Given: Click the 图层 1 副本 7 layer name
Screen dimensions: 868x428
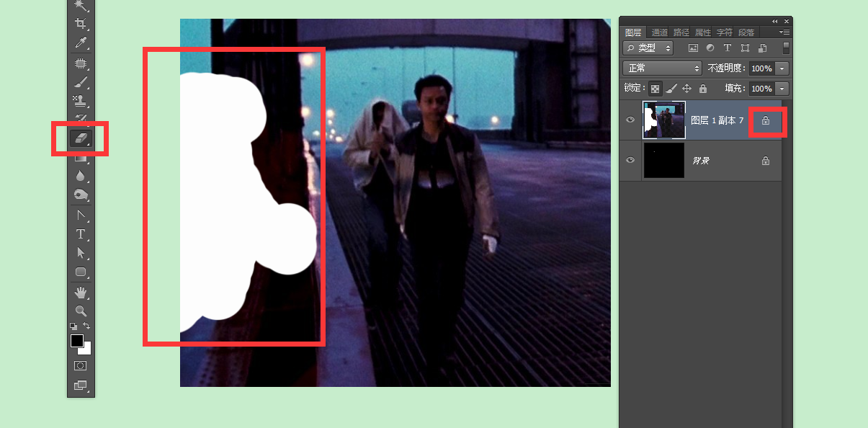Looking at the screenshot, I should pos(717,121).
